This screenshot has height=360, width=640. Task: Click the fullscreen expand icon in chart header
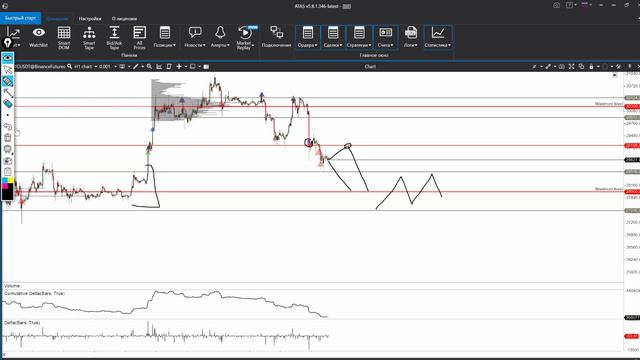click(x=571, y=66)
